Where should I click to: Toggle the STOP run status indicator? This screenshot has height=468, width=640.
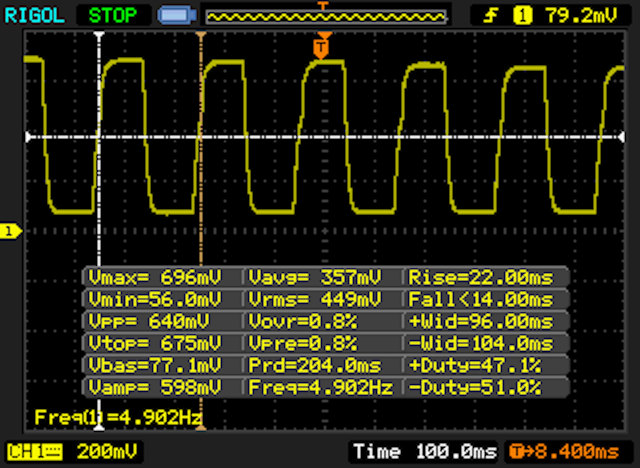click(114, 15)
